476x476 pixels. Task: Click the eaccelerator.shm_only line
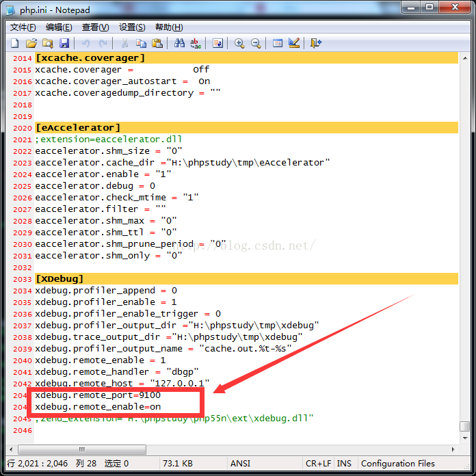point(109,256)
